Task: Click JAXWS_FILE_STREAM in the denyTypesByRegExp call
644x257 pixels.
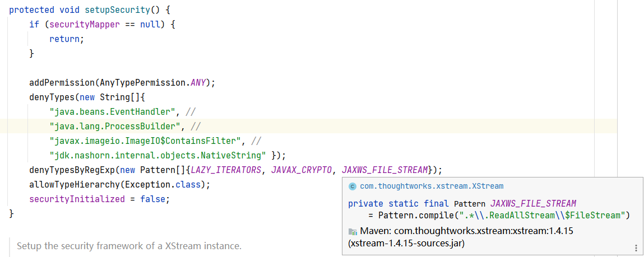Action: (384, 170)
